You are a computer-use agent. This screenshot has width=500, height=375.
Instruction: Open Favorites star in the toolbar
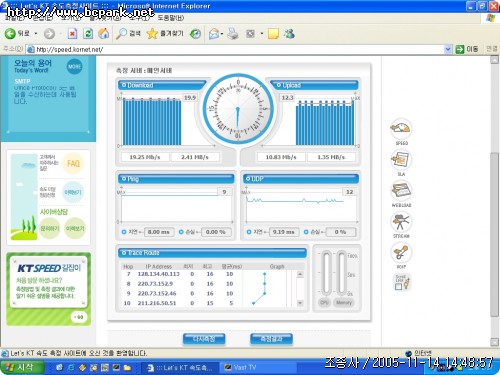pyautogui.click(x=165, y=34)
